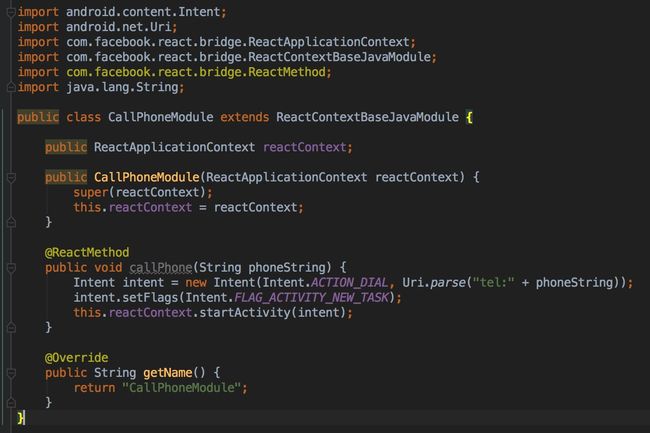Viewport: 650px width, 433px height.
Task: Collapse the CallPhoneModule constructor fold marker
Action: (x=11, y=178)
